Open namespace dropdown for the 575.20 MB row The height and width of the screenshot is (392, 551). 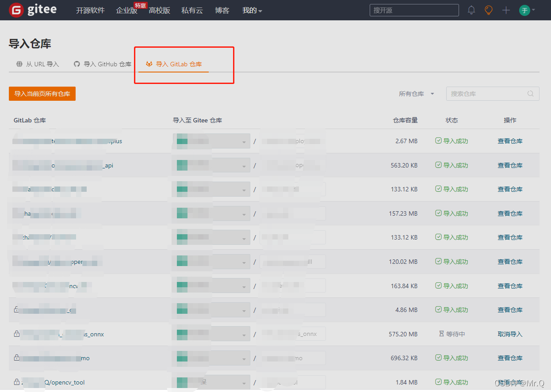pos(211,334)
